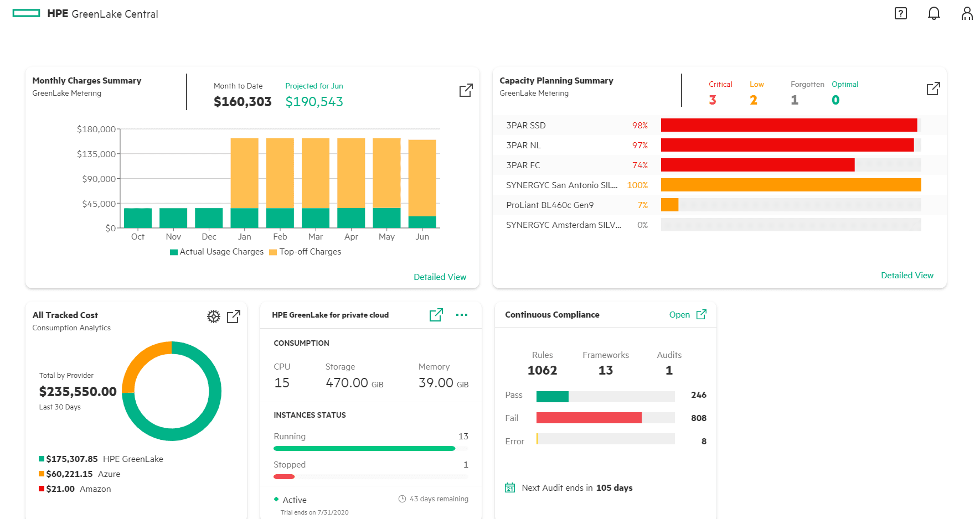
Task: Open the user profile icon
Action: click(967, 13)
